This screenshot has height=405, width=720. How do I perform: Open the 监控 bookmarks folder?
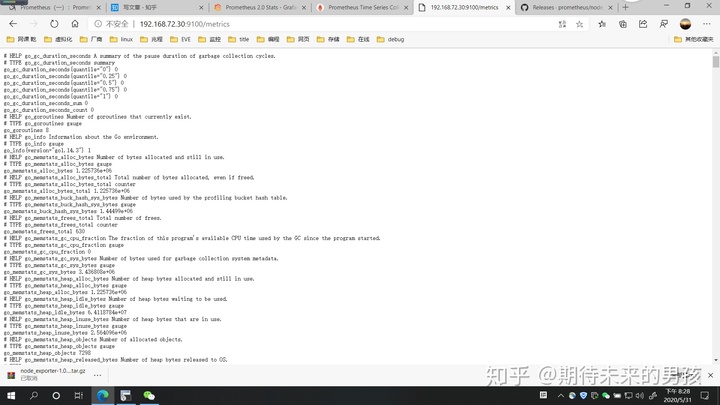[x=209, y=39]
